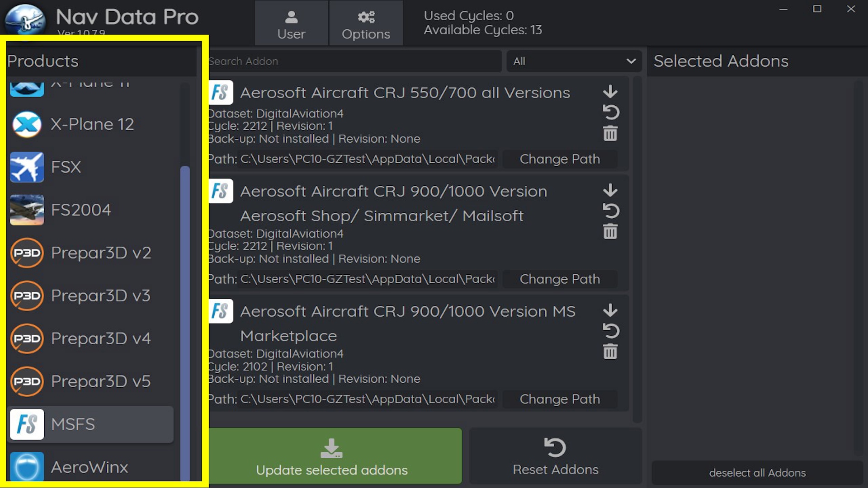This screenshot has height=488, width=868.
Task: Restore backup for CRJ 550/700 addon
Action: click(x=611, y=112)
